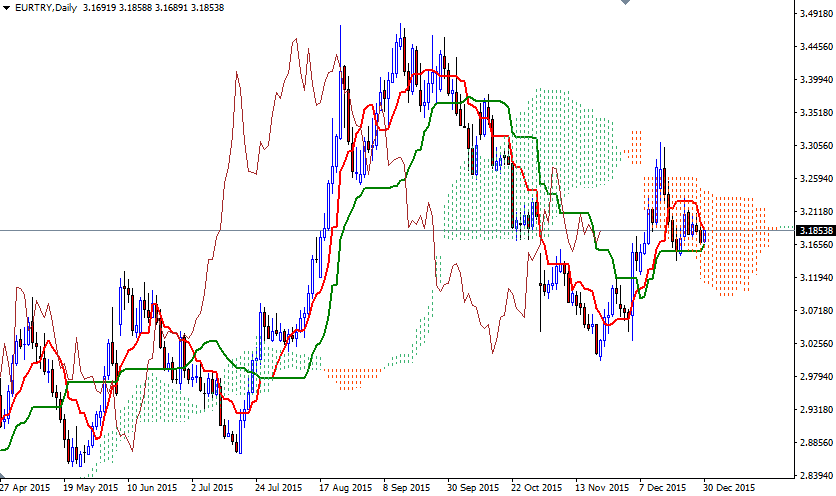
Task: Click the 27 Apr 2015 date label
Action: coord(25,487)
